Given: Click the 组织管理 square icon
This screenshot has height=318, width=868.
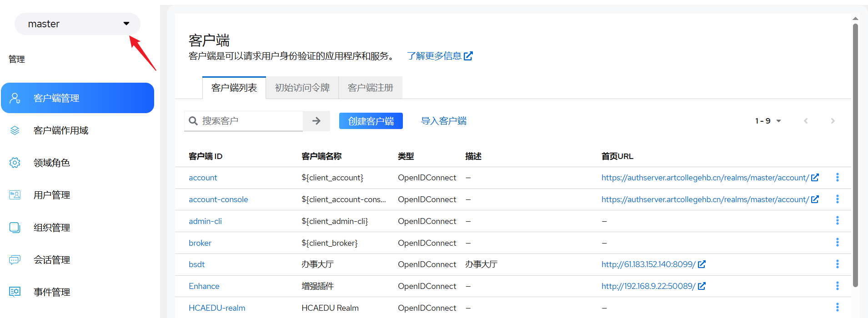Looking at the screenshot, I should point(15,227).
